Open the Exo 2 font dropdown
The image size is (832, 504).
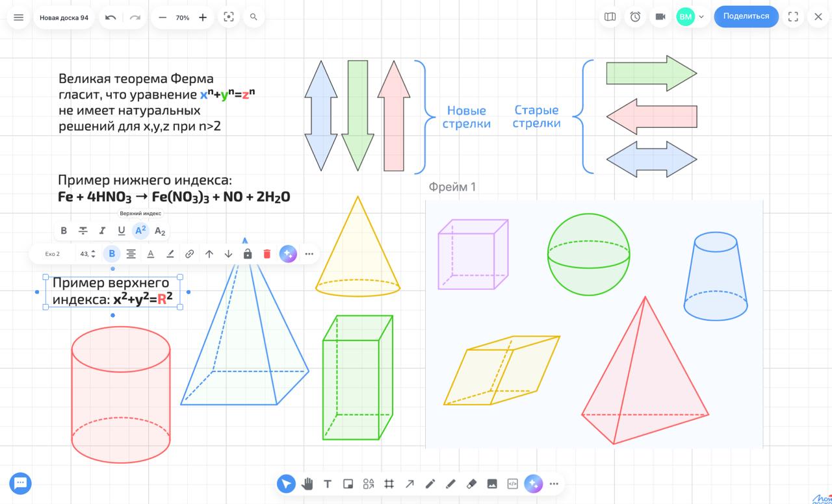tap(53, 254)
